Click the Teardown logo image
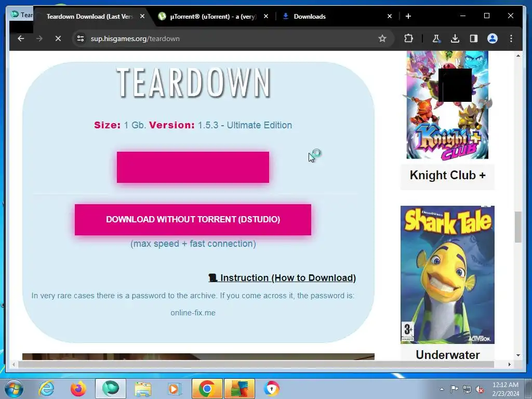 click(193, 83)
